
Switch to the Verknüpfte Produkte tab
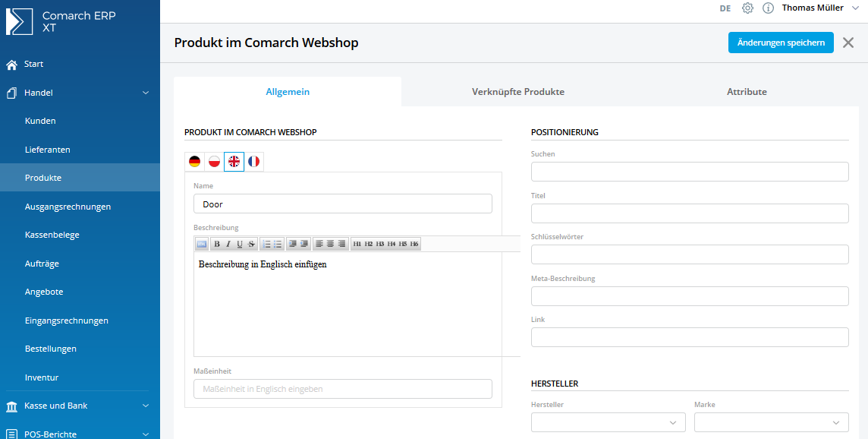518,92
